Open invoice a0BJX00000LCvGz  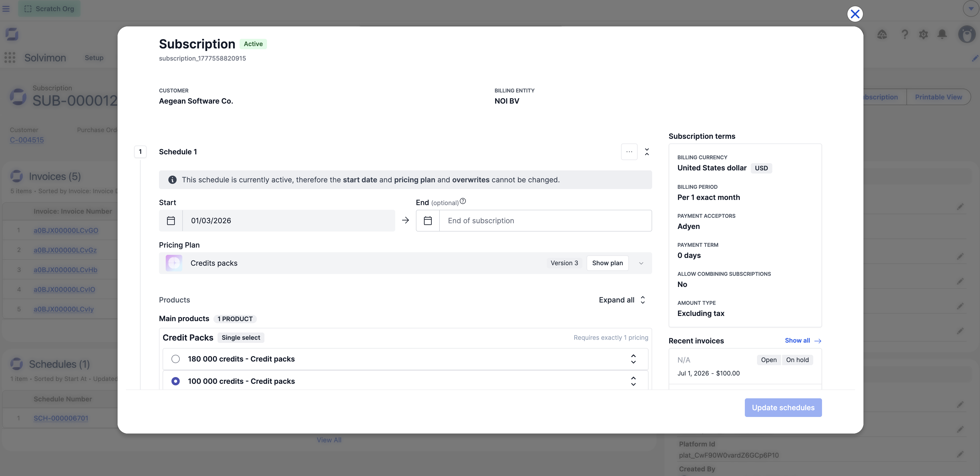(x=65, y=250)
